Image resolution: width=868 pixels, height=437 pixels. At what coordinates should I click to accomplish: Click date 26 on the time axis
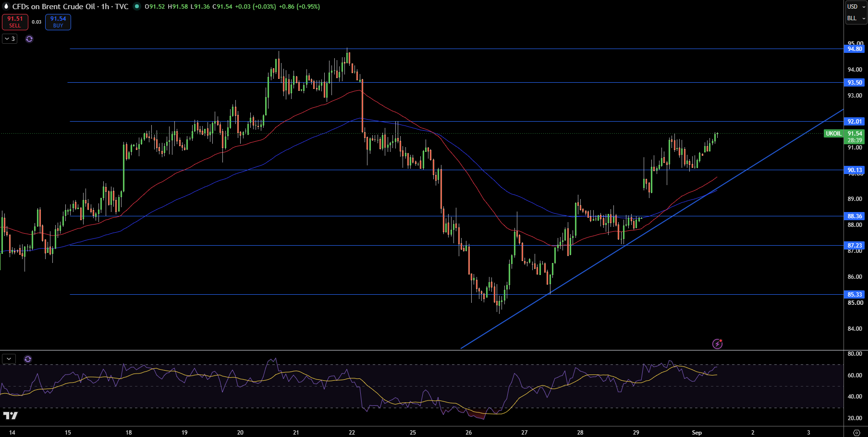click(469, 433)
